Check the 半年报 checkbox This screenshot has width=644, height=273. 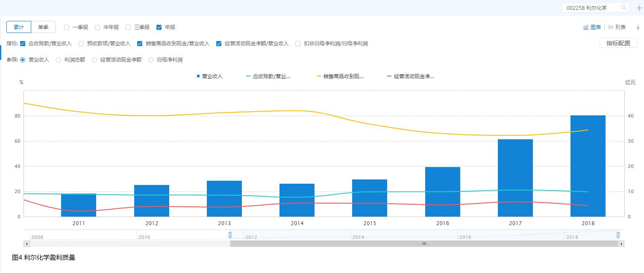tap(97, 27)
